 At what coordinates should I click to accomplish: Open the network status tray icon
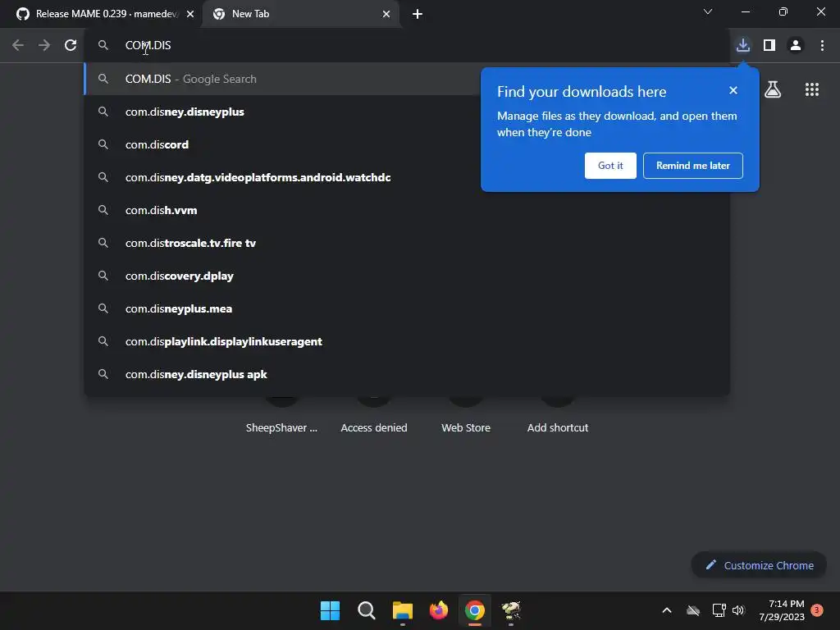point(719,610)
